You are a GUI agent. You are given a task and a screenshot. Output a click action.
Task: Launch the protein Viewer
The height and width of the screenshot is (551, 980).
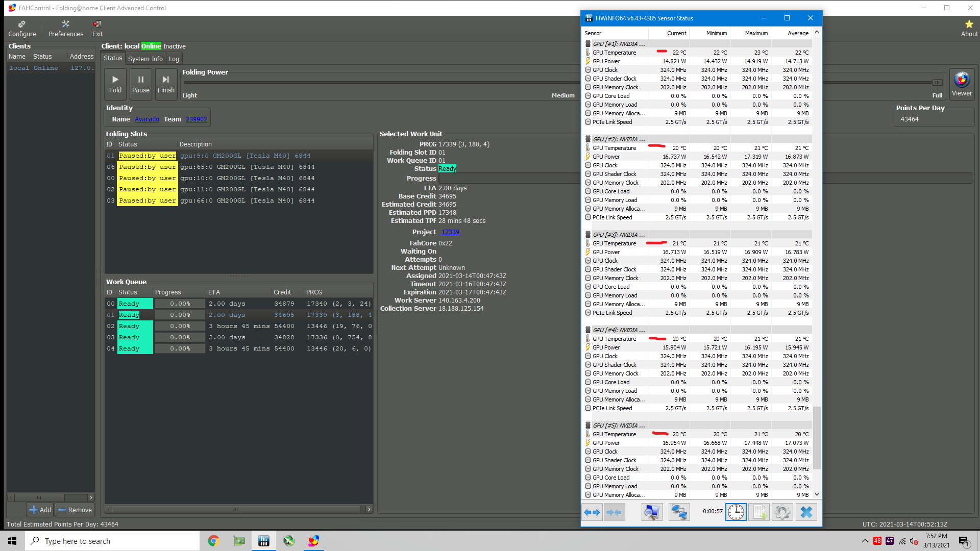pyautogui.click(x=962, y=83)
